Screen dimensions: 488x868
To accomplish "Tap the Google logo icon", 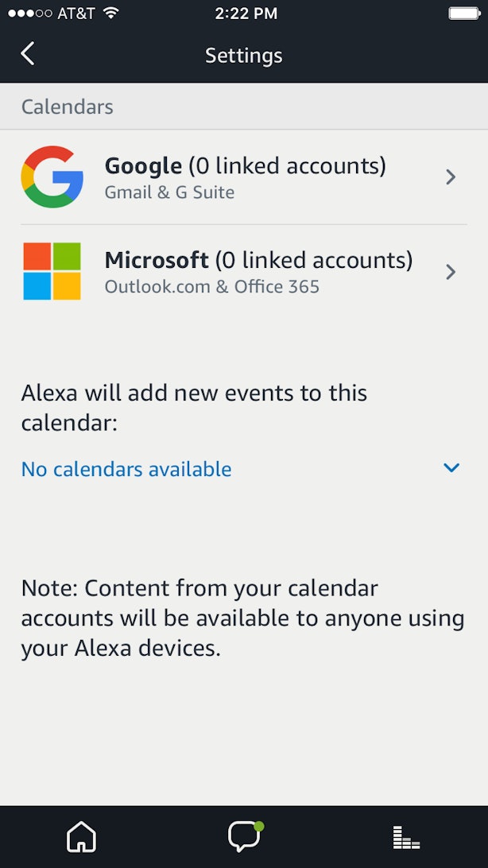I will click(x=52, y=176).
